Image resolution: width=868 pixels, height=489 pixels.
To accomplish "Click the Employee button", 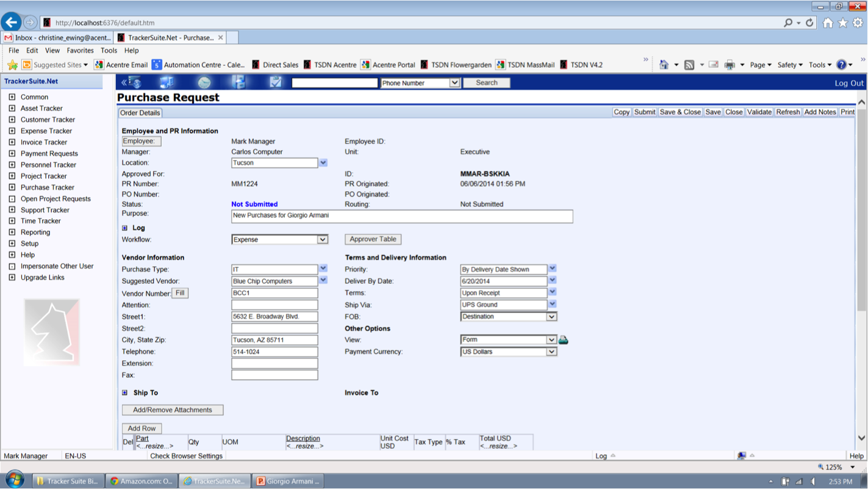I will (x=142, y=141).
